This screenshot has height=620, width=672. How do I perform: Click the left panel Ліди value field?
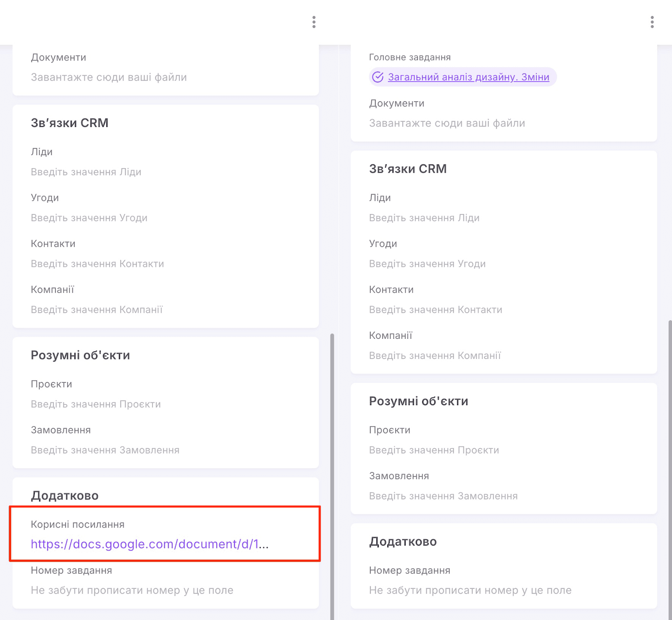coord(86,172)
